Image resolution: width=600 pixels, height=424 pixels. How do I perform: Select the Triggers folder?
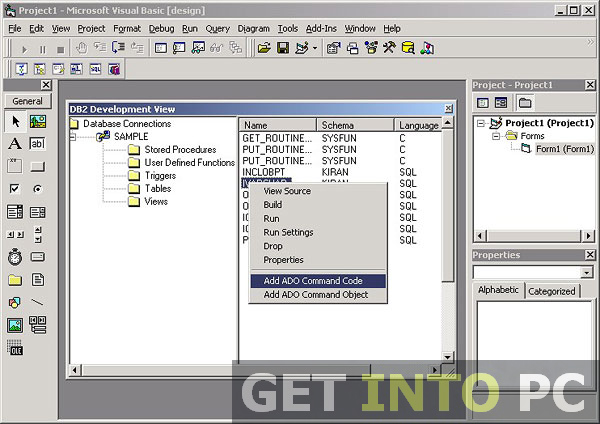[152, 176]
